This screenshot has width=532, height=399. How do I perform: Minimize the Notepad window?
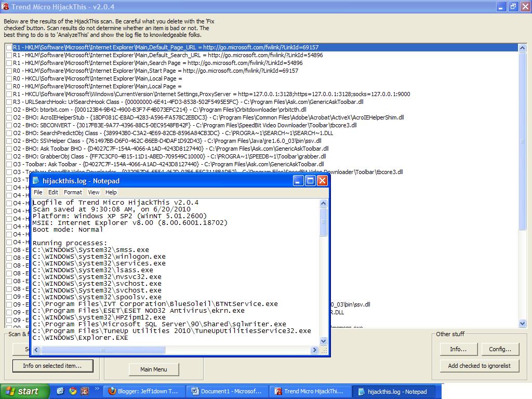click(298, 181)
